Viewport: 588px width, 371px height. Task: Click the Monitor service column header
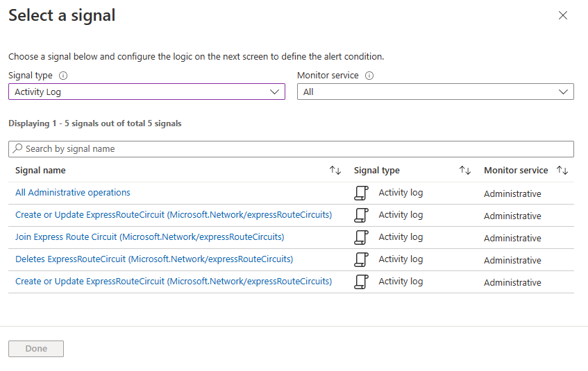pyautogui.click(x=516, y=171)
